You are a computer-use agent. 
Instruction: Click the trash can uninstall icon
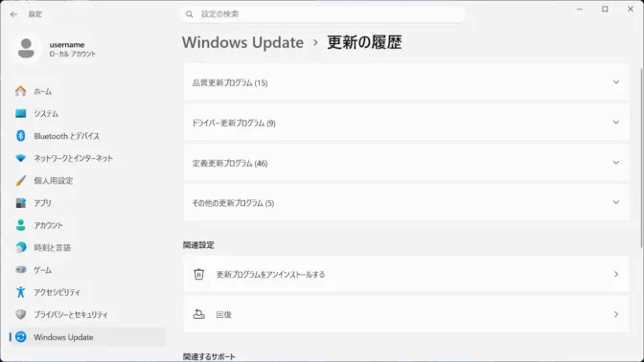[x=199, y=274]
